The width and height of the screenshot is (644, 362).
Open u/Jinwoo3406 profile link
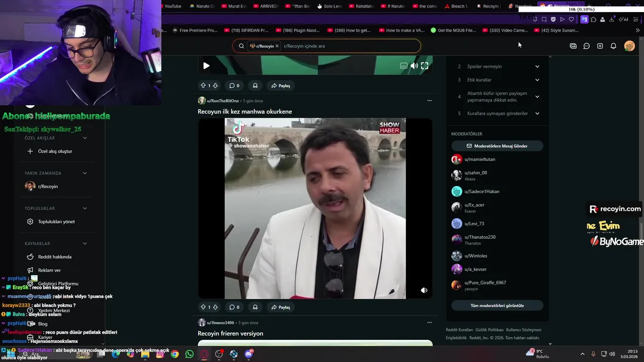pos(220,323)
